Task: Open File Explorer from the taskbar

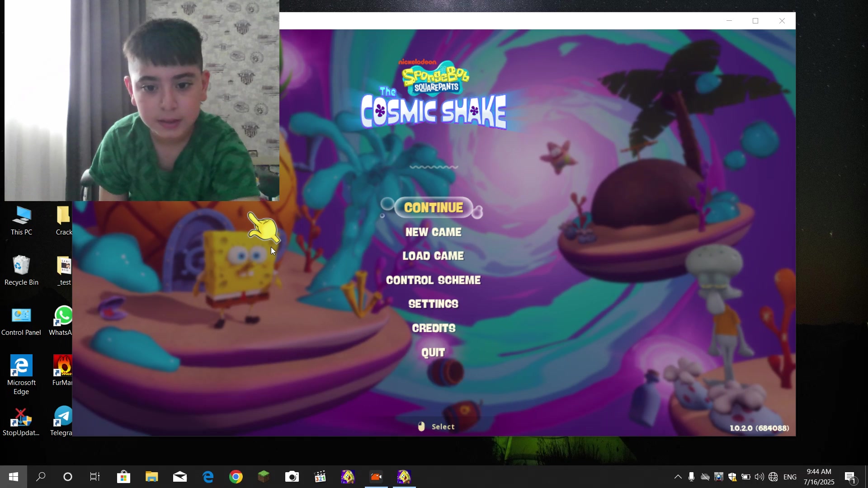Action: coord(151,477)
